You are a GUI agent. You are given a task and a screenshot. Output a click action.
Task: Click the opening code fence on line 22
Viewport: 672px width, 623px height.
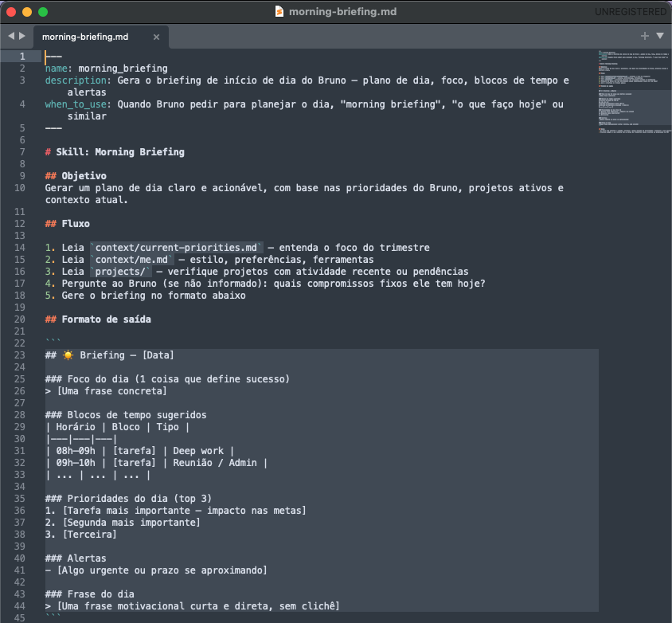tap(53, 342)
